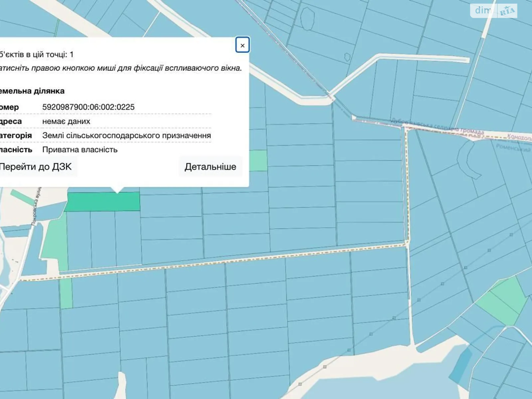Click 'Землі сільськогосподарського призначення' category value
This screenshot has width=532, height=399.
[126, 136]
